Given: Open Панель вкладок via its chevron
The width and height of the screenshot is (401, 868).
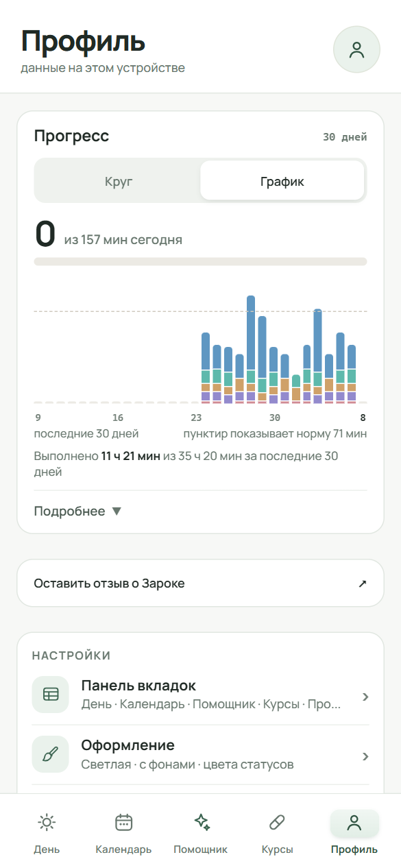Looking at the screenshot, I should point(365,697).
